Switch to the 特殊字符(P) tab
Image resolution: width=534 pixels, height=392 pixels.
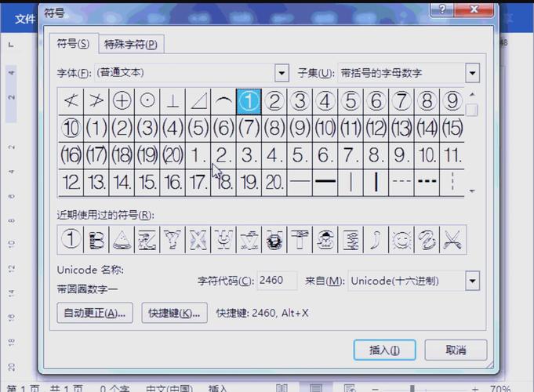coord(131,44)
